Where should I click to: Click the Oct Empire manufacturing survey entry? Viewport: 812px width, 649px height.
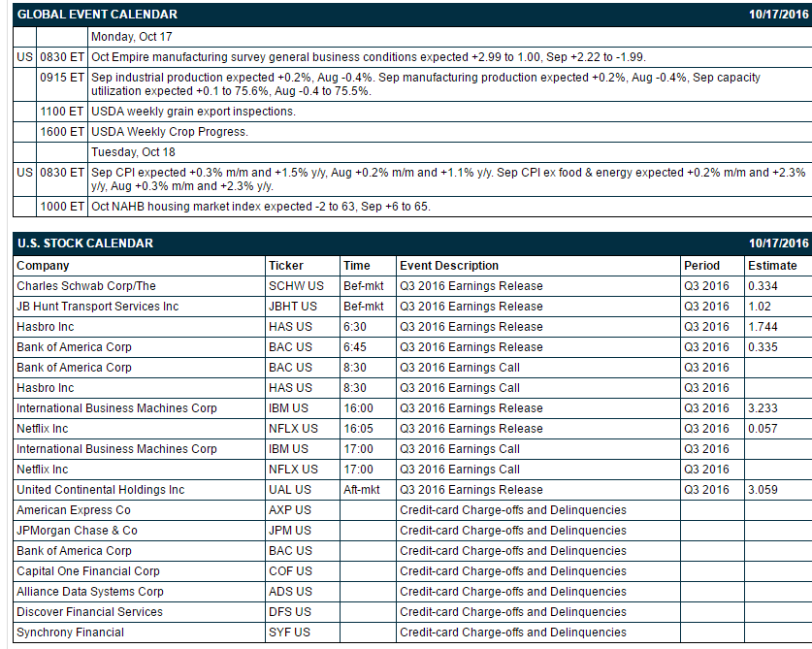tap(369, 57)
